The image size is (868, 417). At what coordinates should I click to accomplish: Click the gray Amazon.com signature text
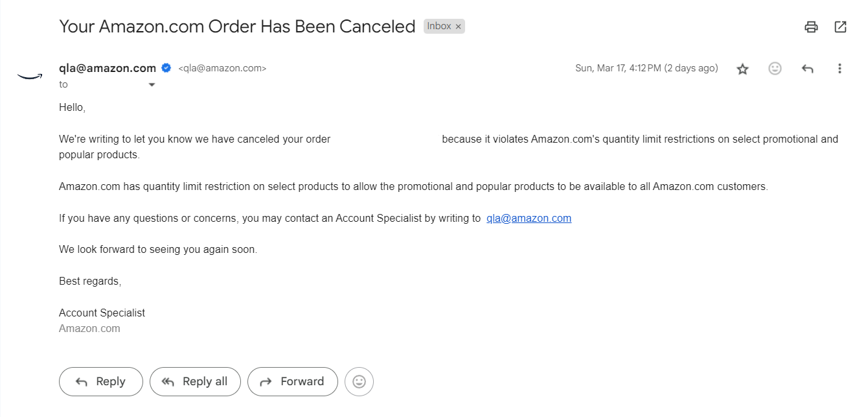coord(89,329)
